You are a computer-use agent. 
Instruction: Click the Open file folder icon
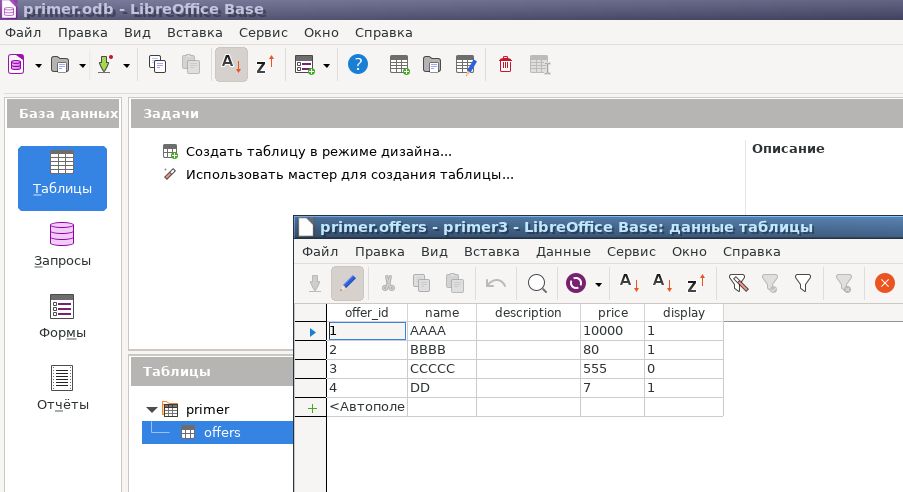(60, 65)
